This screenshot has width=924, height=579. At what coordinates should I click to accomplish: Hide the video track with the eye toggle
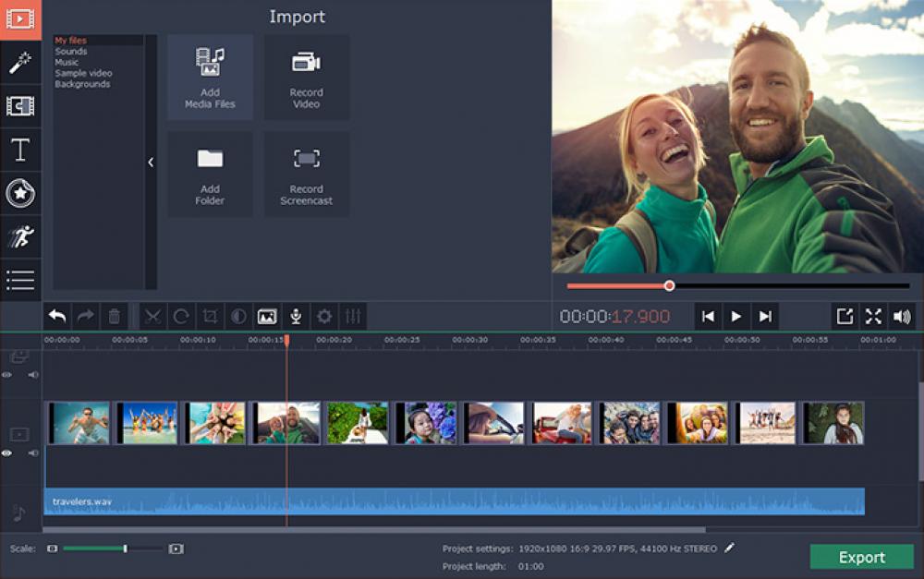click(x=8, y=452)
